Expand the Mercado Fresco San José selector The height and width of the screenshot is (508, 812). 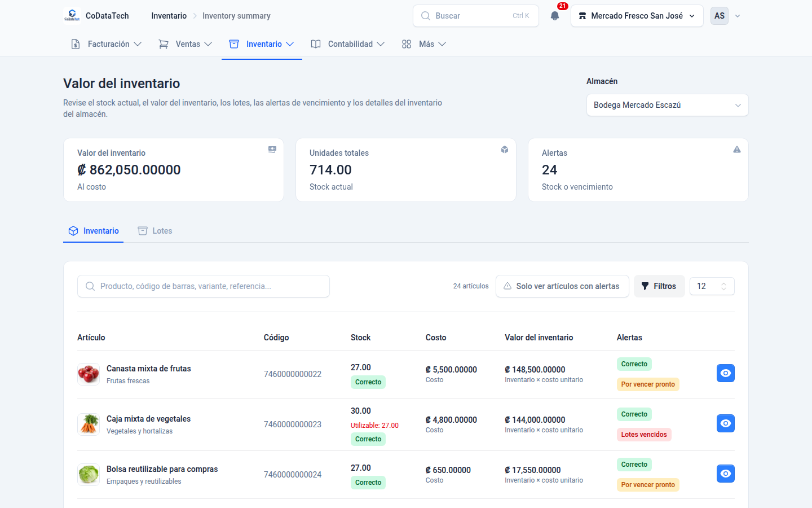point(637,16)
